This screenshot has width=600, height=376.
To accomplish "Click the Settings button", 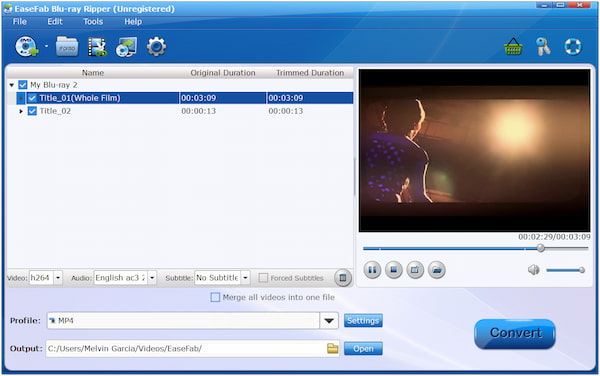I will coord(363,321).
